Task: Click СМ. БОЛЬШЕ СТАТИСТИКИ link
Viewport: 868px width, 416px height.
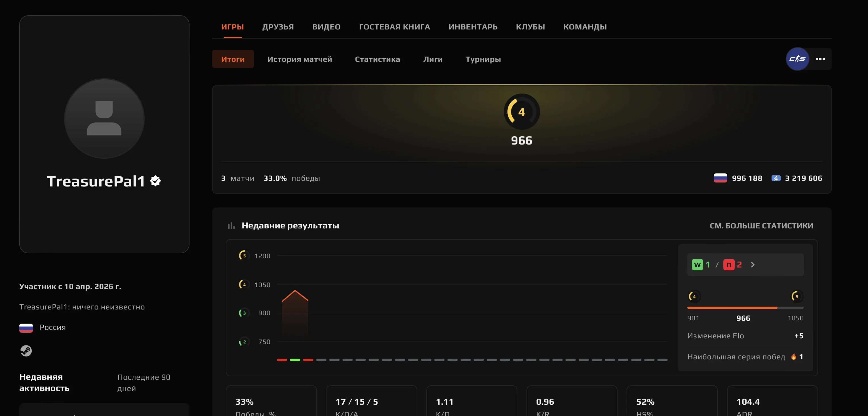Action: point(761,226)
